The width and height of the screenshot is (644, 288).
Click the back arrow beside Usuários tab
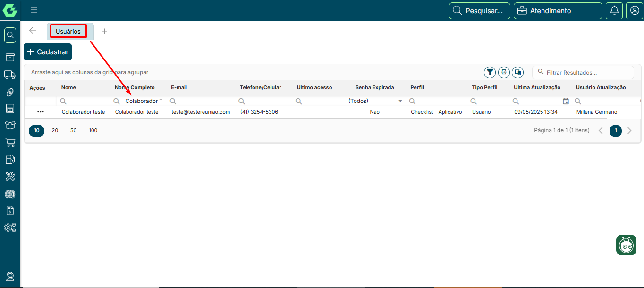coord(33,31)
